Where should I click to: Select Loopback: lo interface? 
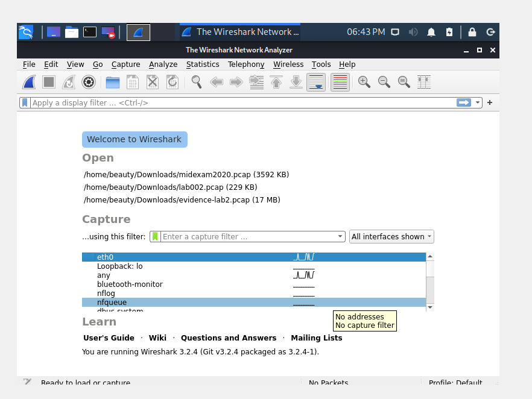(254, 266)
